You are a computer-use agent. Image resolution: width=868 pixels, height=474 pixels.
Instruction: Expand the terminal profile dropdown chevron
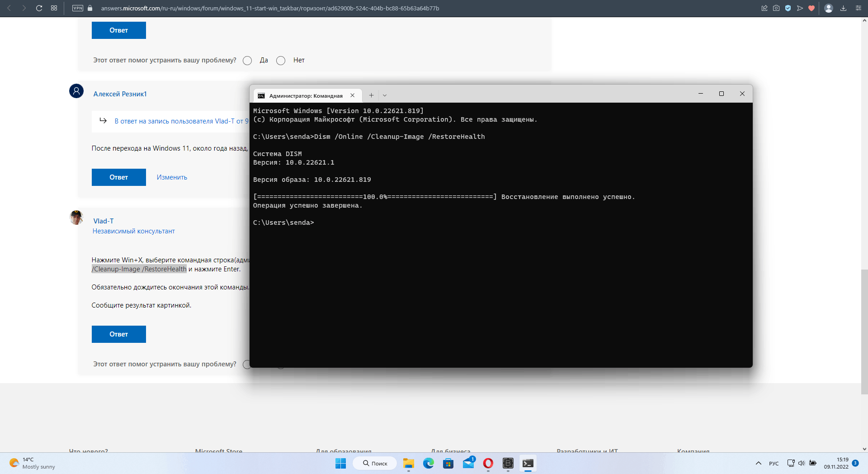coord(385,95)
